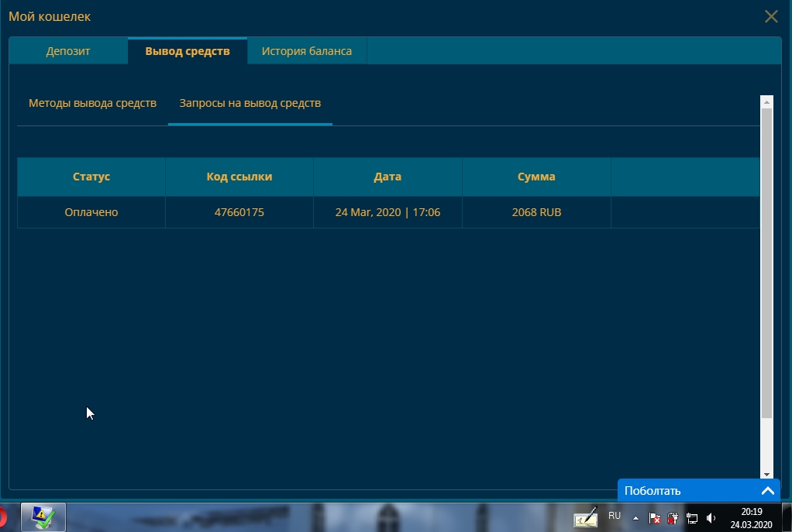Open the volume speaker tray icon
Image resolution: width=792 pixels, height=532 pixels.
tap(711, 518)
